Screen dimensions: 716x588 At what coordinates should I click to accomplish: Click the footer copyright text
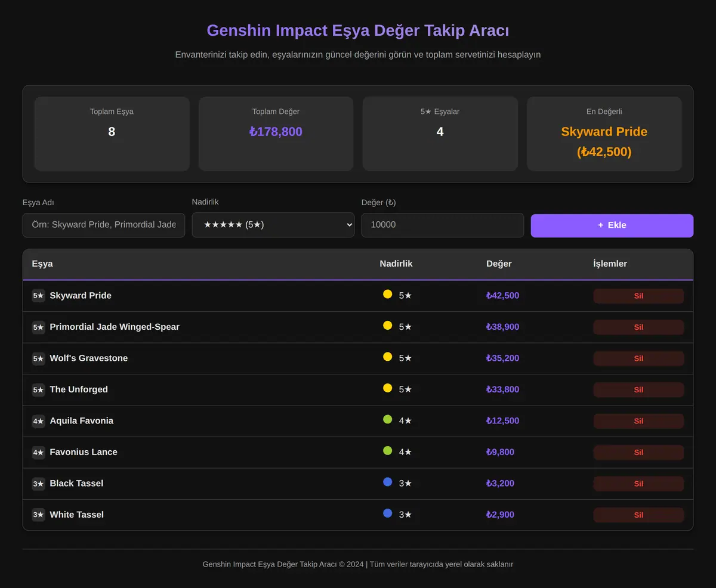(358, 564)
